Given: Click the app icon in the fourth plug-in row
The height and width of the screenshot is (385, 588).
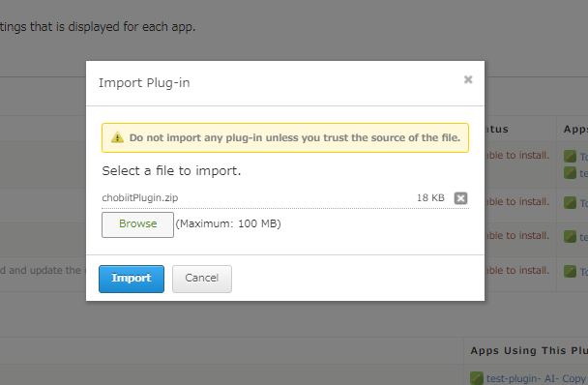Looking at the screenshot, I should coord(570,271).
